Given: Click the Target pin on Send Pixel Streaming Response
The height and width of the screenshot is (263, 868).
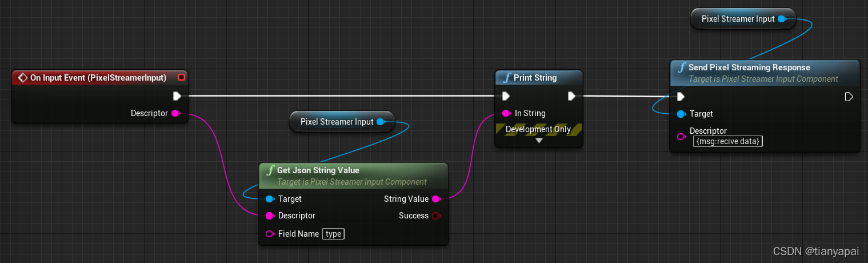Looking at the screenshot, I should [x=681, y=114].
